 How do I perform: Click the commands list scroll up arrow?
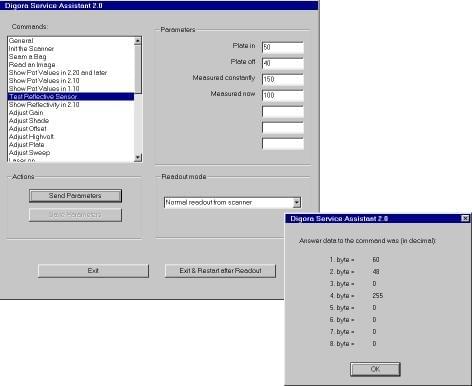(138, 41)
